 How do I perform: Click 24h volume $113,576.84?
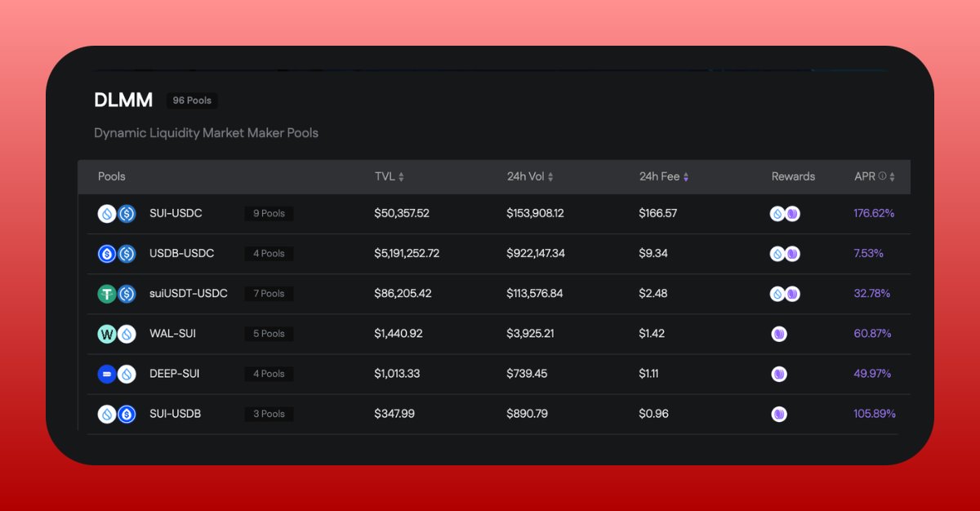(535, 293)
